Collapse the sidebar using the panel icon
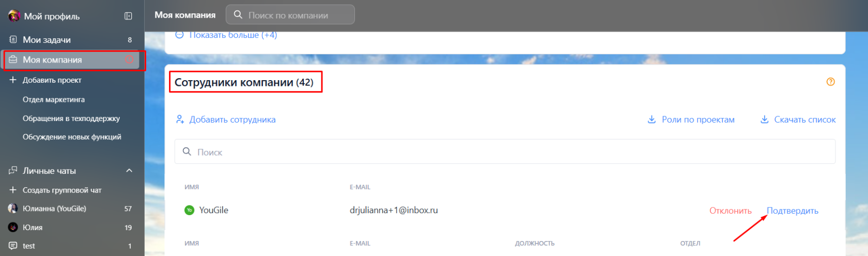The image size is (868, 256). 128,16
